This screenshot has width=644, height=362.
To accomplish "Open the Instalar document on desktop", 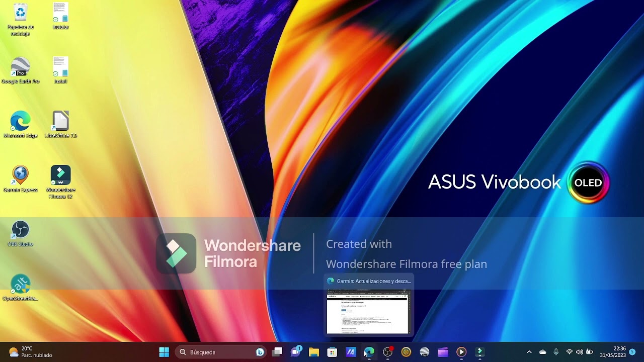I will 60,16.
